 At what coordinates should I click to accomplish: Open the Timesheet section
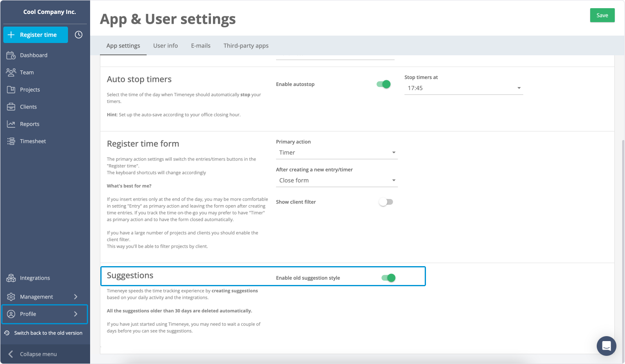(x=11, y=141)
